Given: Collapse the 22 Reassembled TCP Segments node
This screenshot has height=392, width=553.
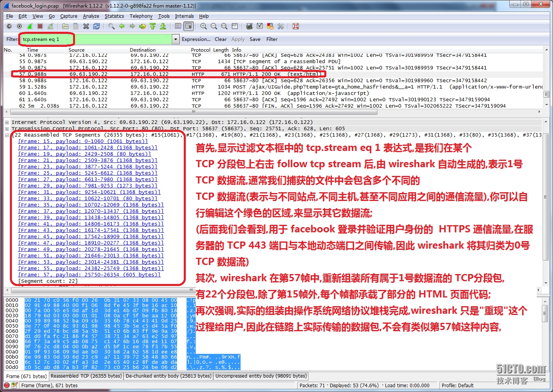Looking at the screenshot, I should (7, 135).
